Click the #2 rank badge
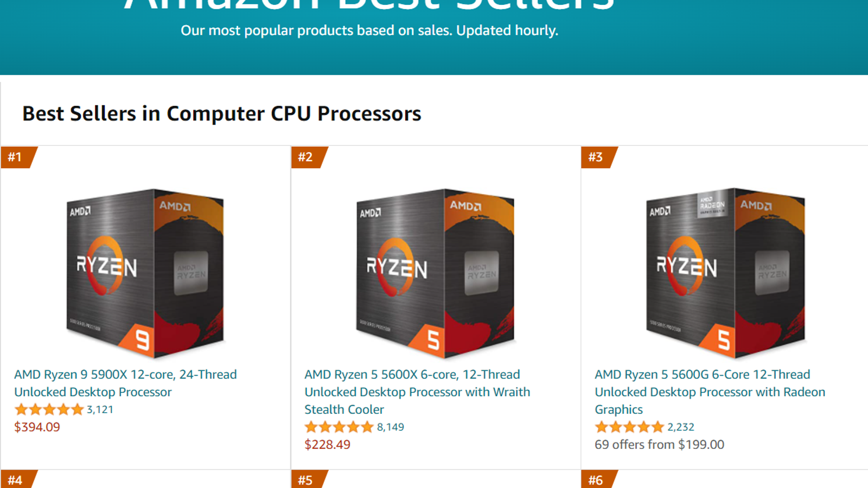The image size is (868, 488). click(305, 157)
